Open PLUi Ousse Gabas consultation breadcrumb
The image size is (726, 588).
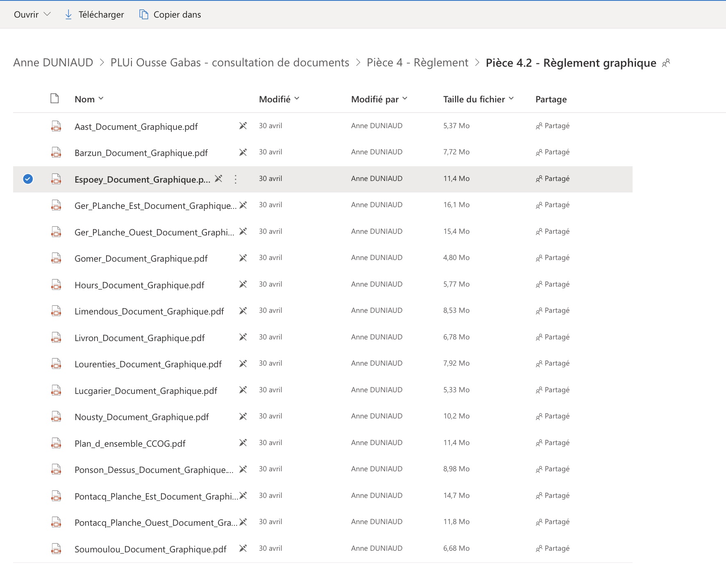point(230,63)
